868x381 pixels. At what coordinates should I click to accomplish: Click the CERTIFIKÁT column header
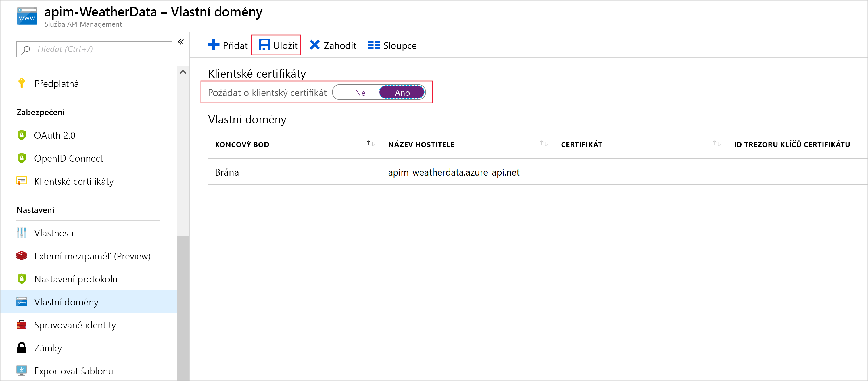click(581, 145)
